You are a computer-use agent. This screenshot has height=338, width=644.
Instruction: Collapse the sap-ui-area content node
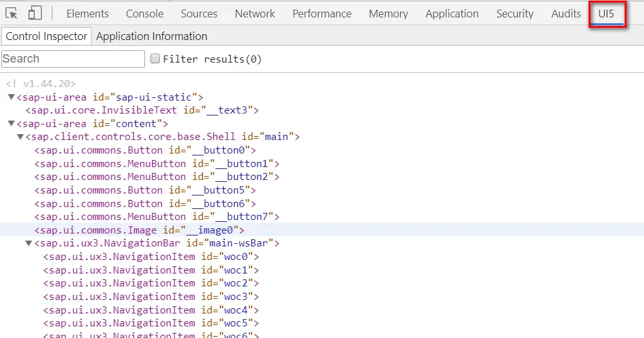tap(11, 123)
